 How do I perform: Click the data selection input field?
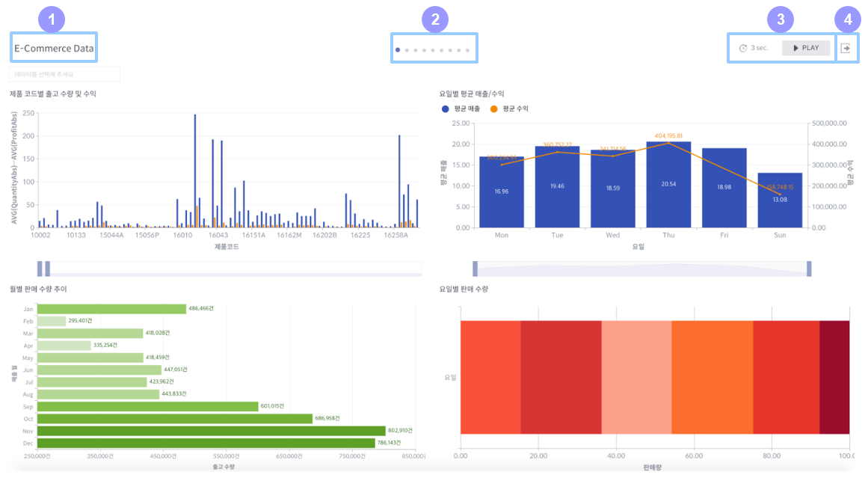65,74
